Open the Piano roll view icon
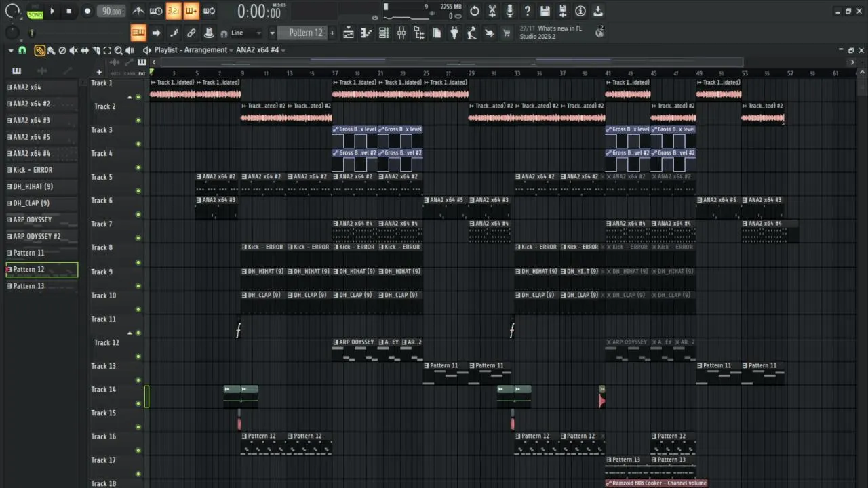Image resolution: width=868 pixels, height=488 pixels. coord(366,33)
